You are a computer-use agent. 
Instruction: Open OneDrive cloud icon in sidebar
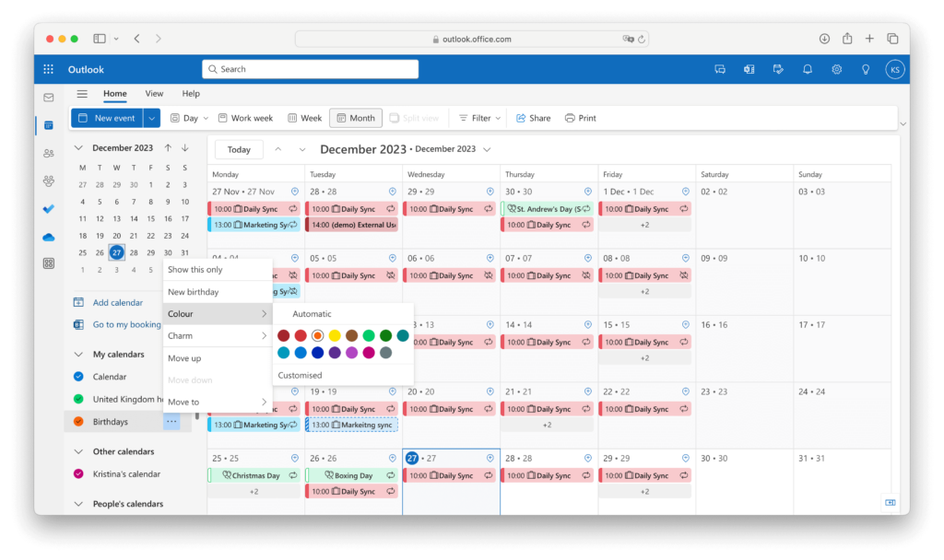click(49, 237)
